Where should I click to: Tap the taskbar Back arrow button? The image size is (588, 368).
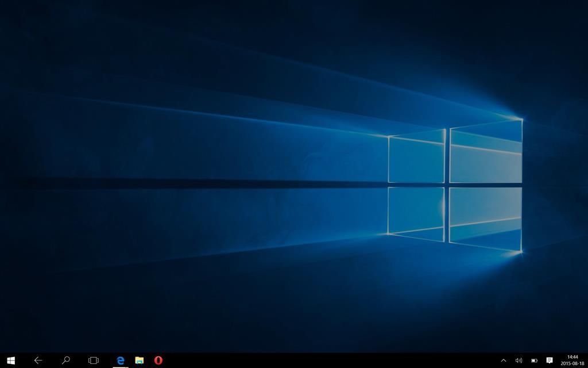click(38, 361)
